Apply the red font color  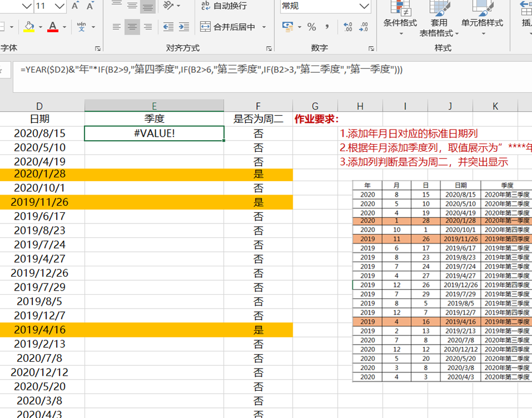(x=53, y=27)
